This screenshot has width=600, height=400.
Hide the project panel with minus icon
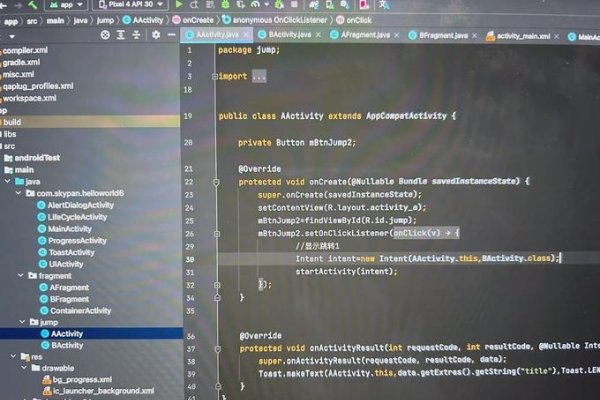171,35
